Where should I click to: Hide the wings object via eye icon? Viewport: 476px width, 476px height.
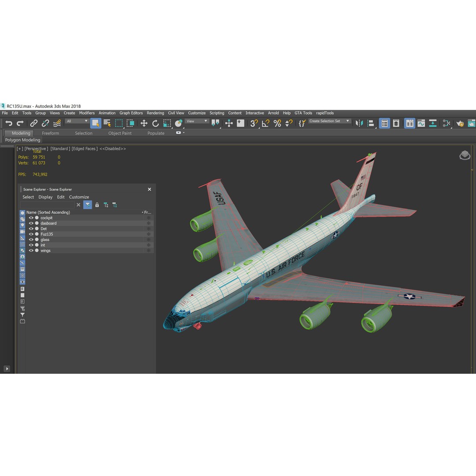click(x=31, y=251)
